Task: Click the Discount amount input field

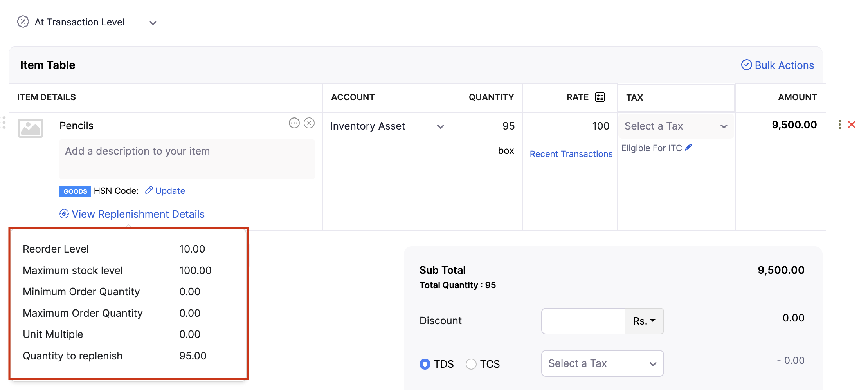Action: click(x=583, y=321)
